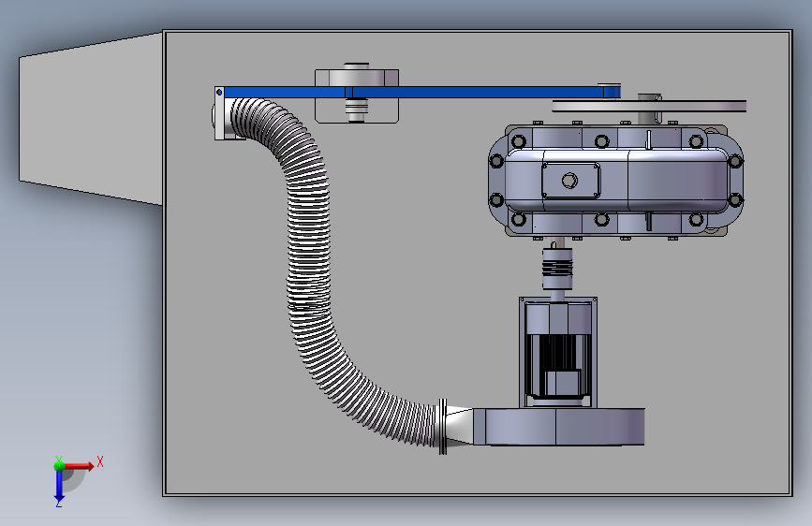The image size is (812, 526).
Task: Select the gearbox housing
Action: [x=616, y=180]
